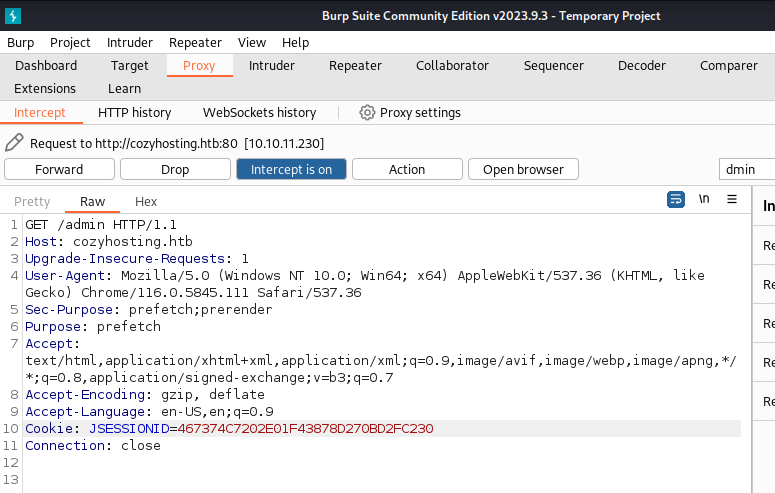Screen dimensions: 775x493
Task: Select the Proxy tab
Action: [x=199, y=66]
